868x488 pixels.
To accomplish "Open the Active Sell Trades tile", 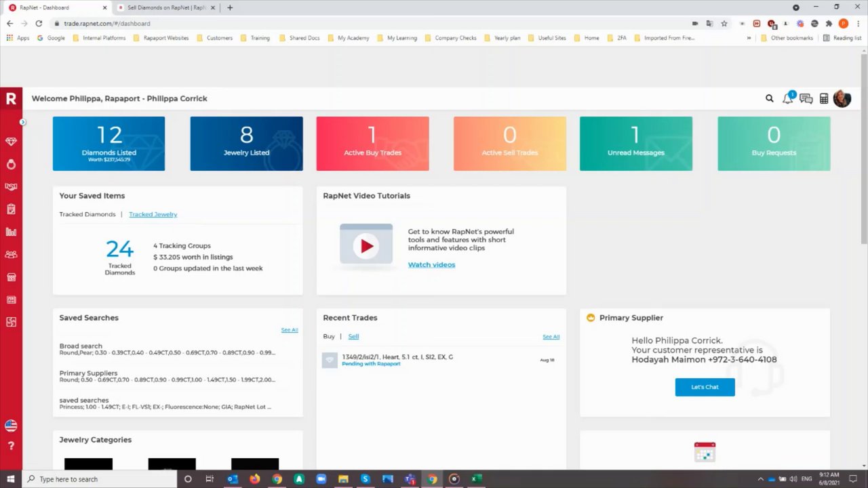I will coord(510,144).
